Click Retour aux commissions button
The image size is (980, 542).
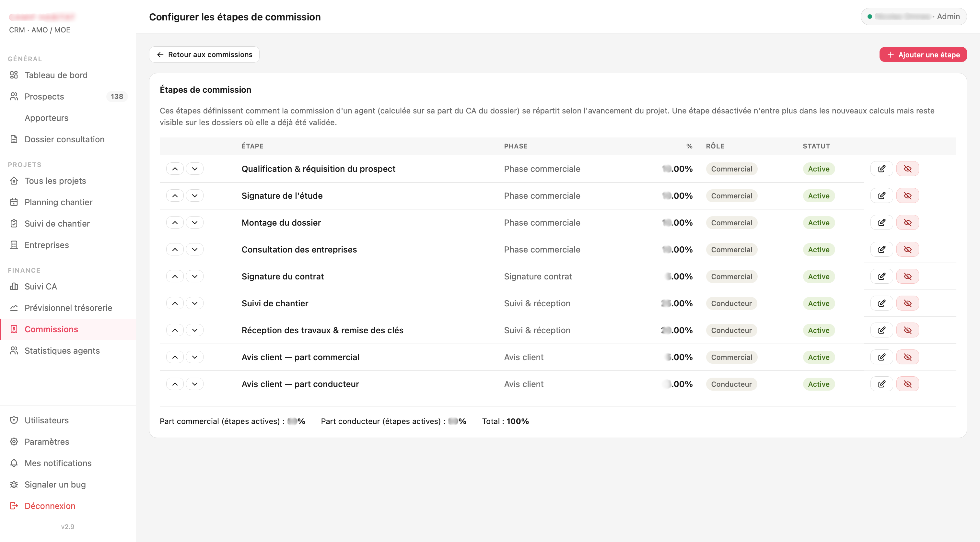(x=204, y=54)
